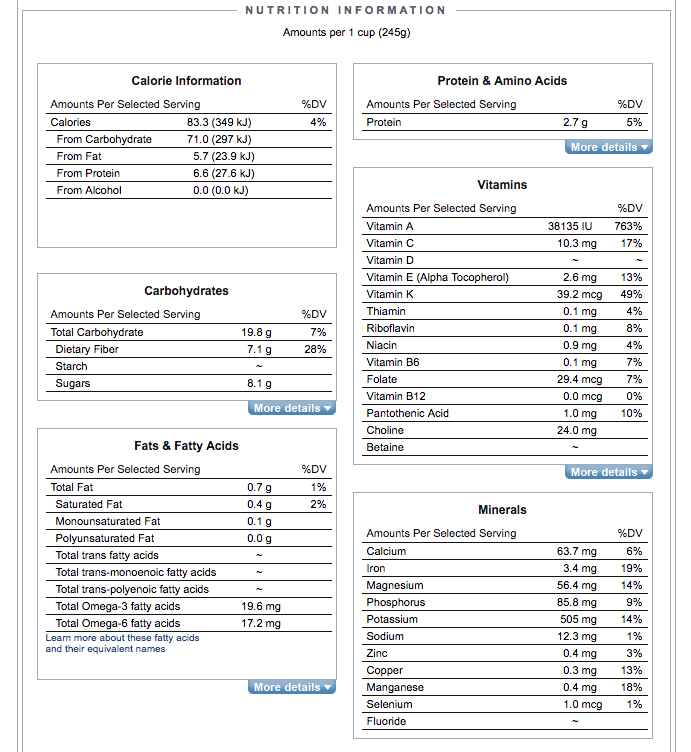Expand More details under Carbohydrates
The image size is (691, 752).
coord(292,408)
